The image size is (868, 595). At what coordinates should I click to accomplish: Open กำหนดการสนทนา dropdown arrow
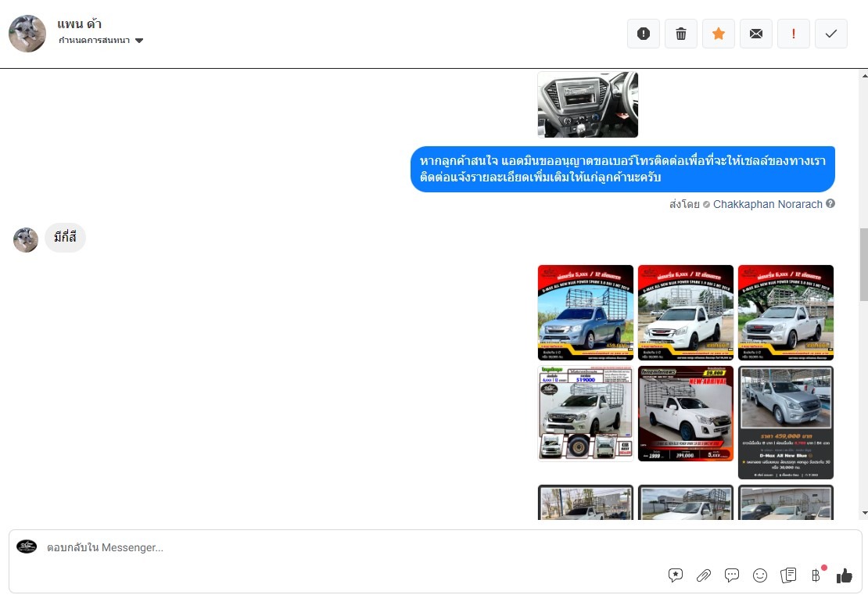point(139,41)
